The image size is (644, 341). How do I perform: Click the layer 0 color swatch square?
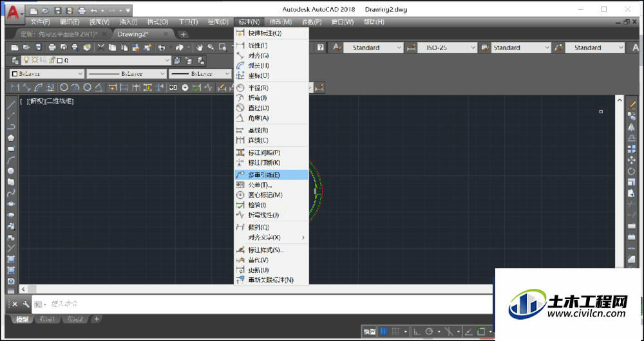click(60, 60)
